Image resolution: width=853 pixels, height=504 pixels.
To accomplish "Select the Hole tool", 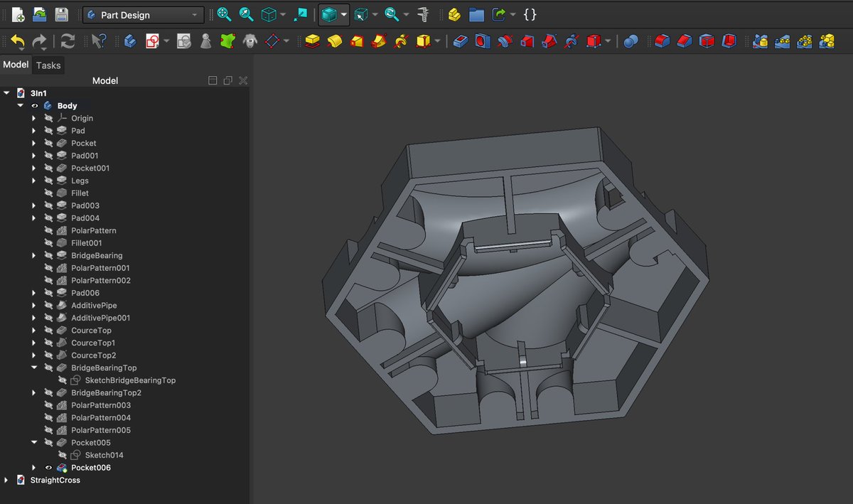I will [482, 42].
